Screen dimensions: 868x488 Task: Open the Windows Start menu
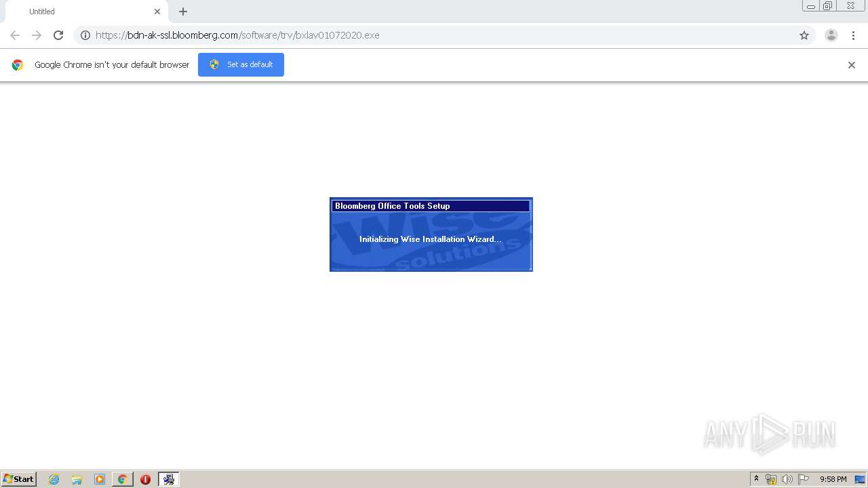click(19, 479)
